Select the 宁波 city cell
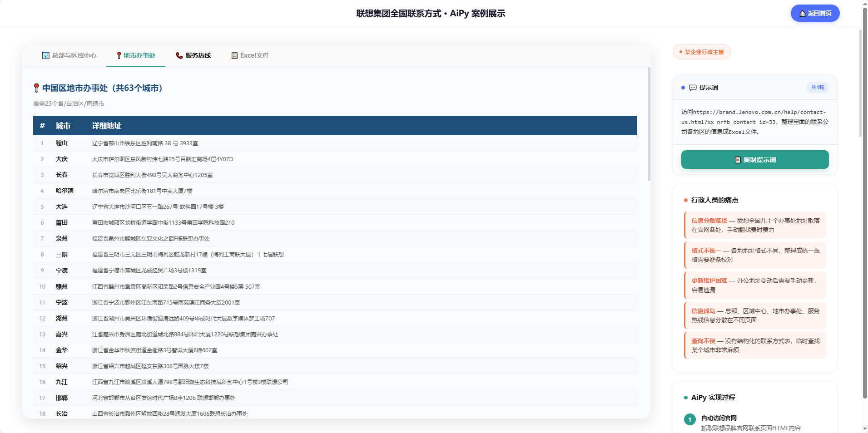The height and width of the screenshot is (433, 868). tap(62, 302)
